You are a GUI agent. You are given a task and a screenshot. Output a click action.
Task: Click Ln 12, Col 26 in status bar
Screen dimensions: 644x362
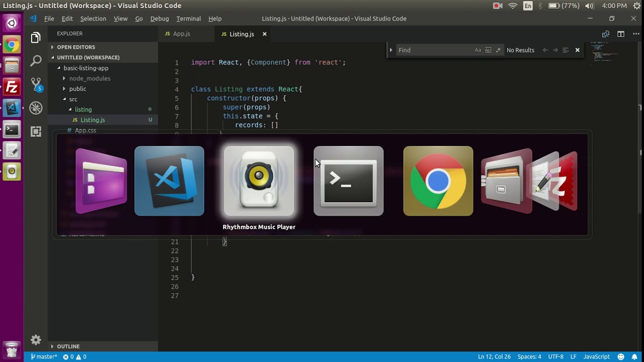(x=494, y=357)
